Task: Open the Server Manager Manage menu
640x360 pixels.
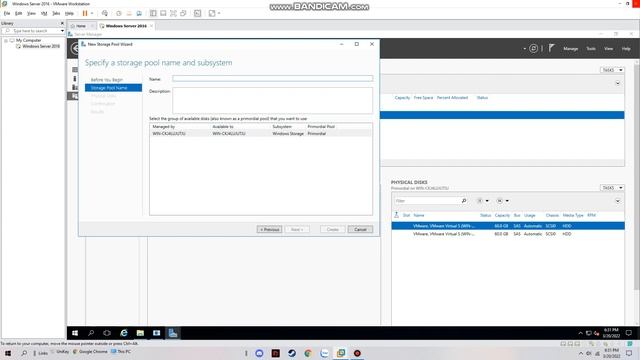Action: coord(571,49)
